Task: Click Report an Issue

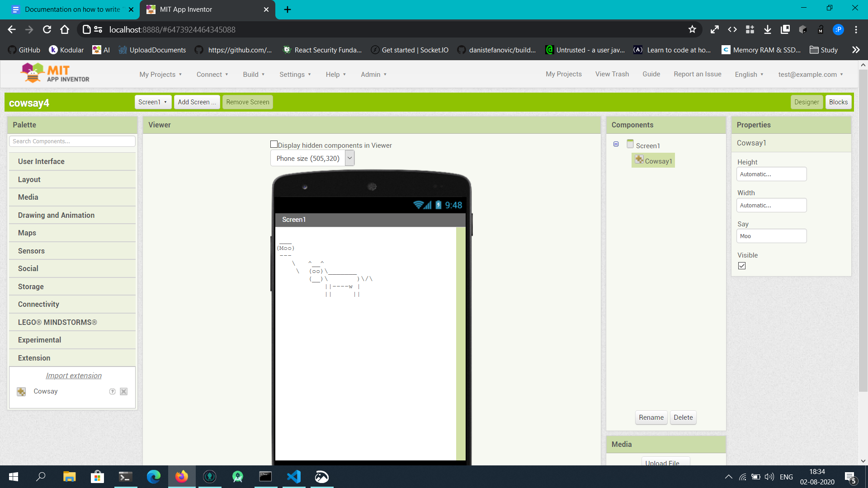Action: [x=697, y=74]
